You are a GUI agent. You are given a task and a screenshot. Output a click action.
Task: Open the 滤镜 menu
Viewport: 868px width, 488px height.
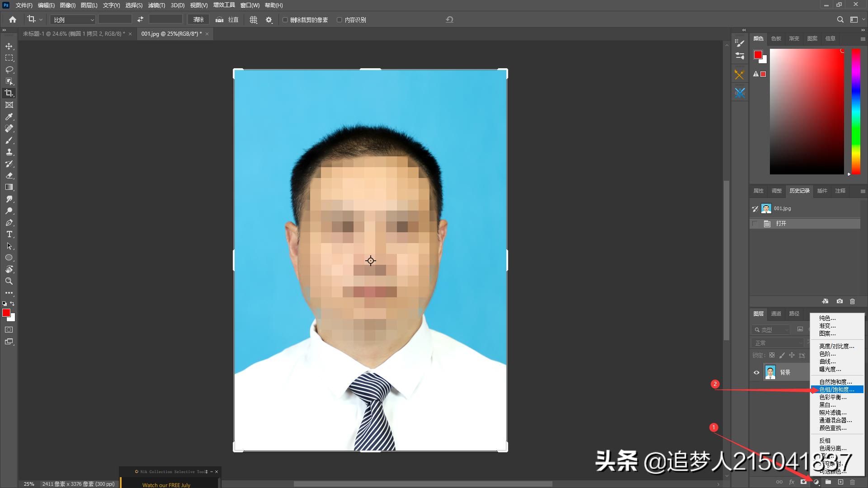point(157,5)
